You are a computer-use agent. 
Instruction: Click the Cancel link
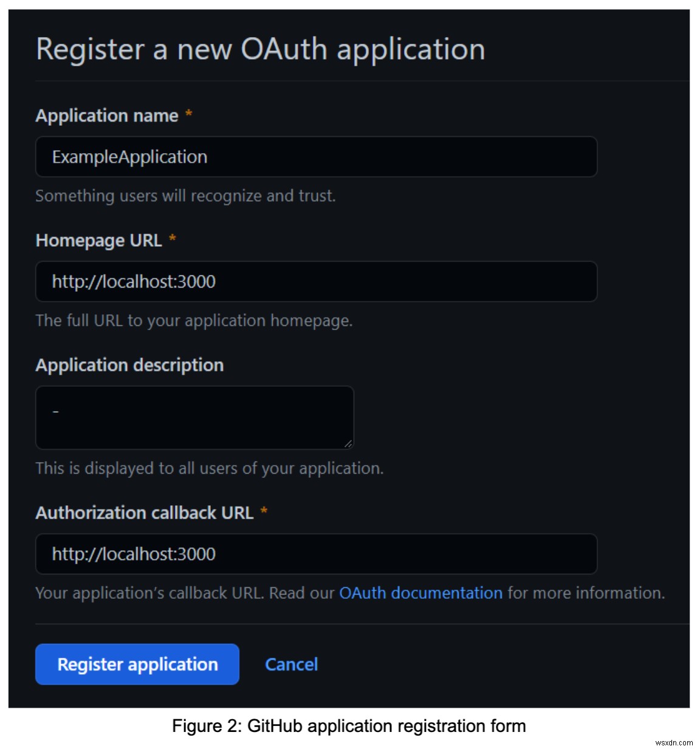click(292, 664)
